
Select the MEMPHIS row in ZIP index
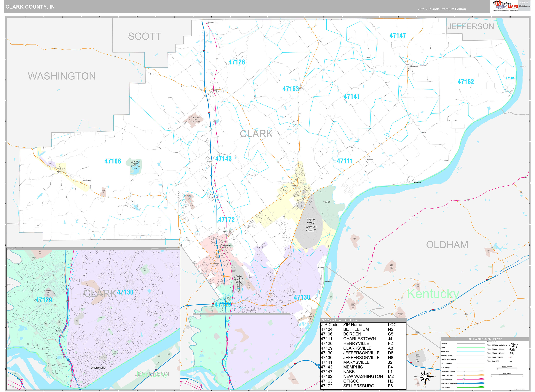[363, 367]
